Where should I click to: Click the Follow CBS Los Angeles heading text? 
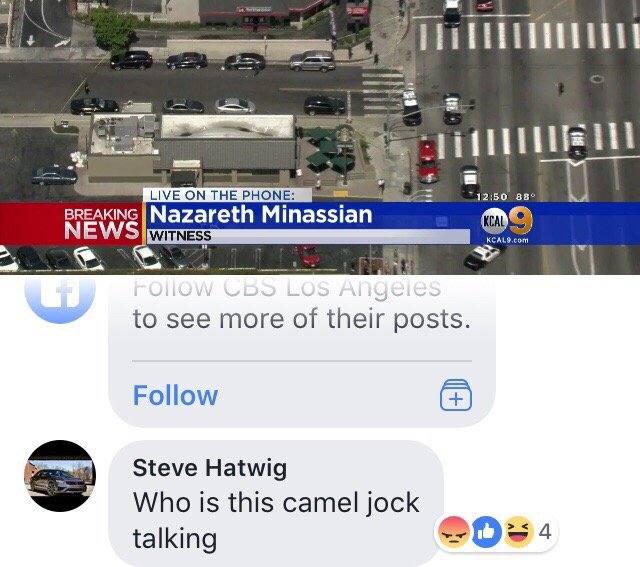pyautogui.click(x=287, y=287)
